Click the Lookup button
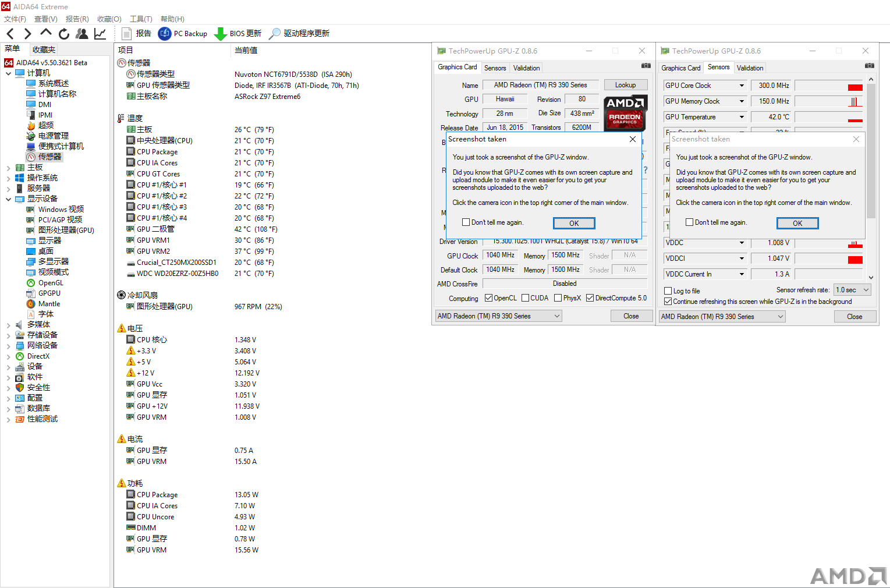The width and height of the screenshot is (890, 588). (626, 85)
